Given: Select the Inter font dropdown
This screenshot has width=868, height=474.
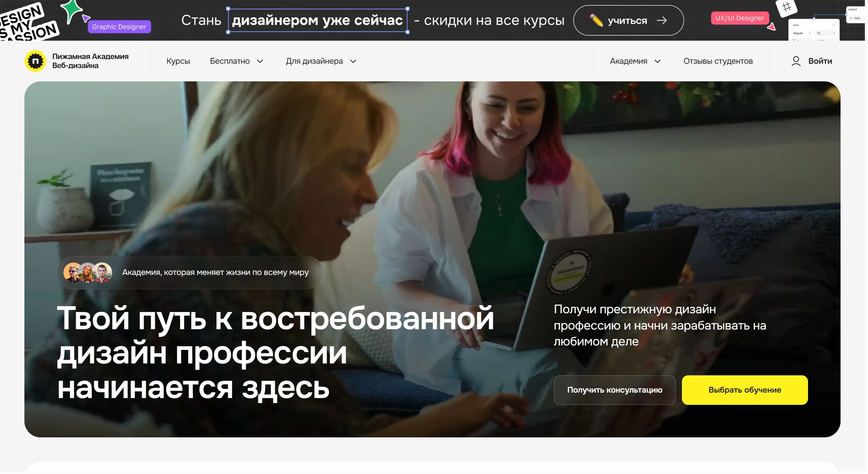Looking at the screenshot, I should (814, 25).
